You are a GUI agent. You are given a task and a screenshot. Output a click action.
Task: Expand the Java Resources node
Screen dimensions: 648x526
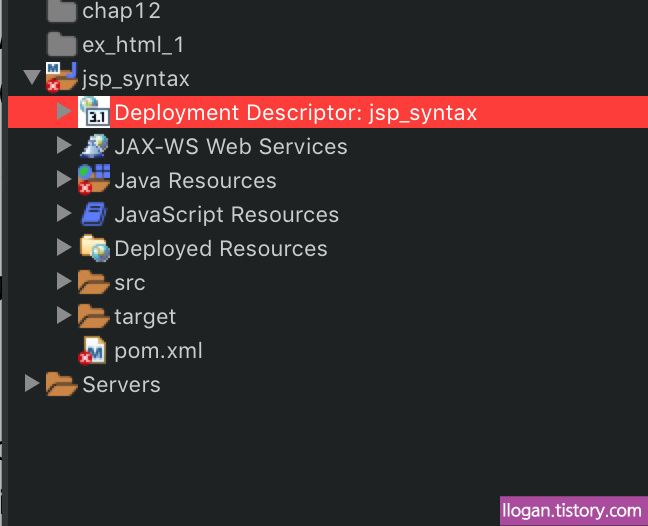coord(64,179)
